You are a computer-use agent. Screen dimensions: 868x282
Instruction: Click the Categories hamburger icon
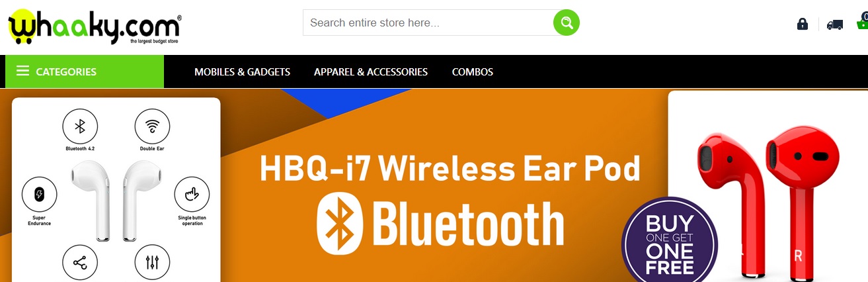coord(22,71)
